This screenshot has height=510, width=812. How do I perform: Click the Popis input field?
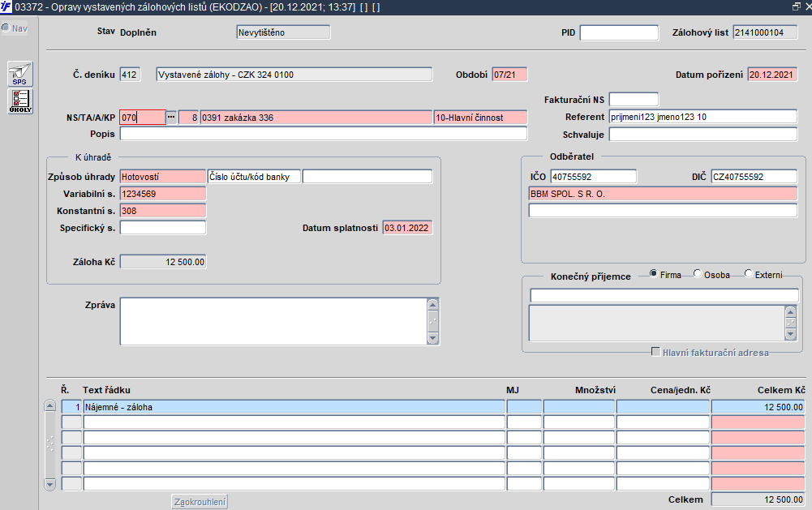coord(324,134)
